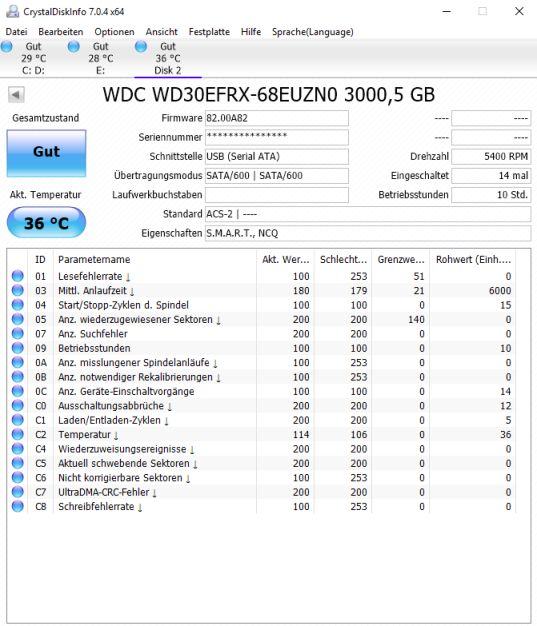Screen dimensions: 537x626
Task: Click status icon for UltraDMA-CRC-Fehler row
Action: [x=18, y=491]
